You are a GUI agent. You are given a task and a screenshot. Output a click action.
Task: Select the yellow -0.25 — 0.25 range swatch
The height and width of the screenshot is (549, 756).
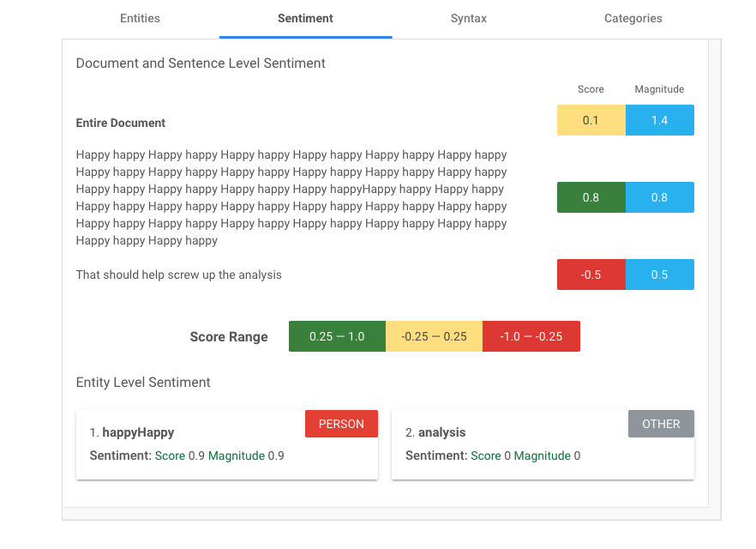tap(434, 336)
